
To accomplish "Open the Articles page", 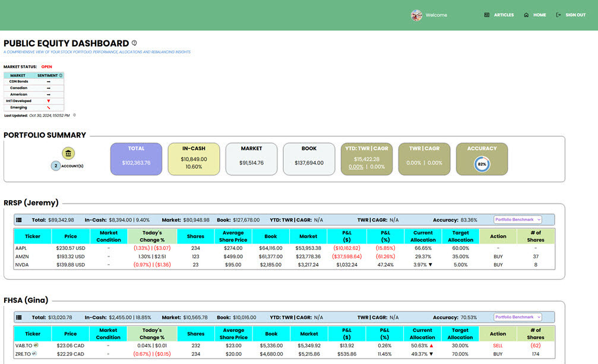I will click(x=499, y=15).
